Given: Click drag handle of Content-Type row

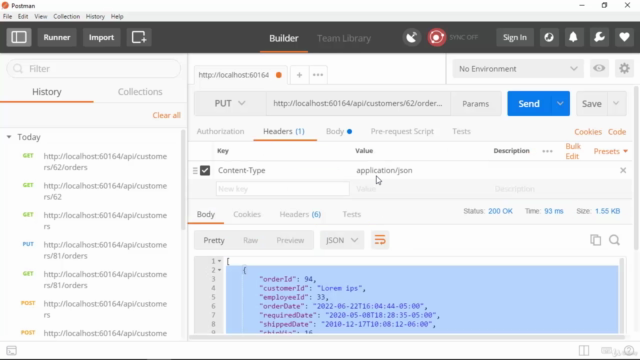Looking at the screenshot, I should [x=195, y=171].
